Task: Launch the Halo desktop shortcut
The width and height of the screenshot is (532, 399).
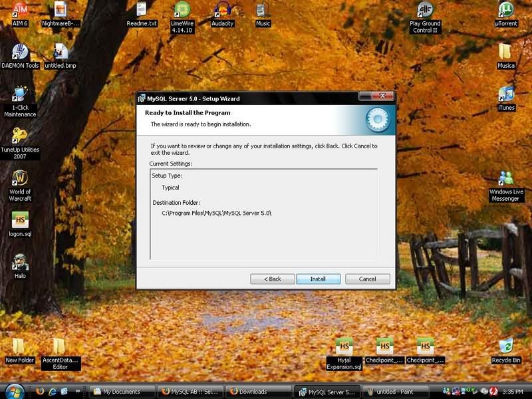Action: (x=20, y=267)
